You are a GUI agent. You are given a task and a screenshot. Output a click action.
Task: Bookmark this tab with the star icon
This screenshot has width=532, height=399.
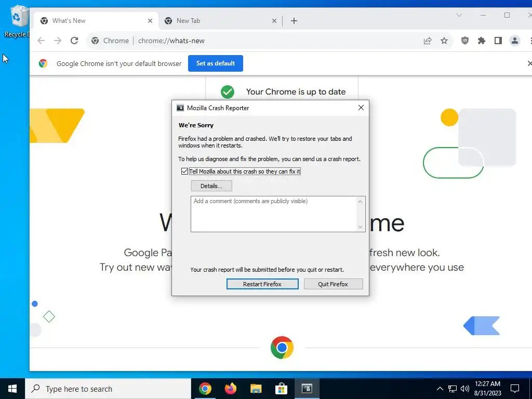coord(444,41)
